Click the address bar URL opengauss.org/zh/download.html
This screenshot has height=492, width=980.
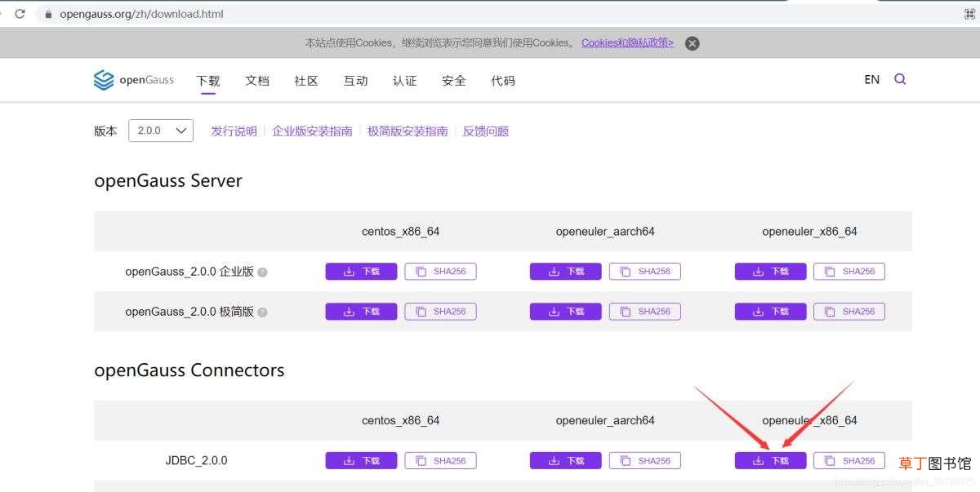[x=141, y=14]
